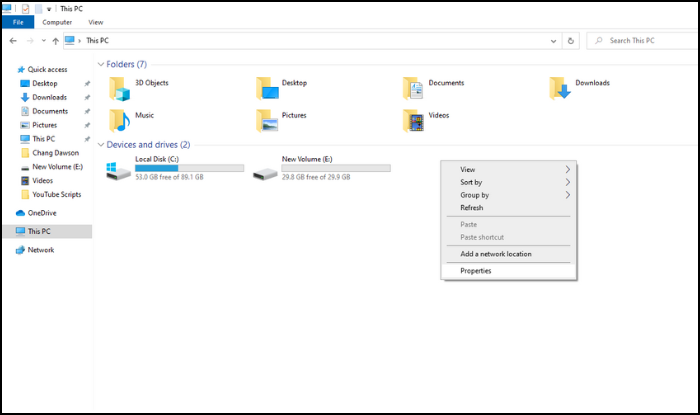This screenshot has height=415, width=700.
Task: Click New Volume (E:) usage bar
Action: click(x=336, y=168)
